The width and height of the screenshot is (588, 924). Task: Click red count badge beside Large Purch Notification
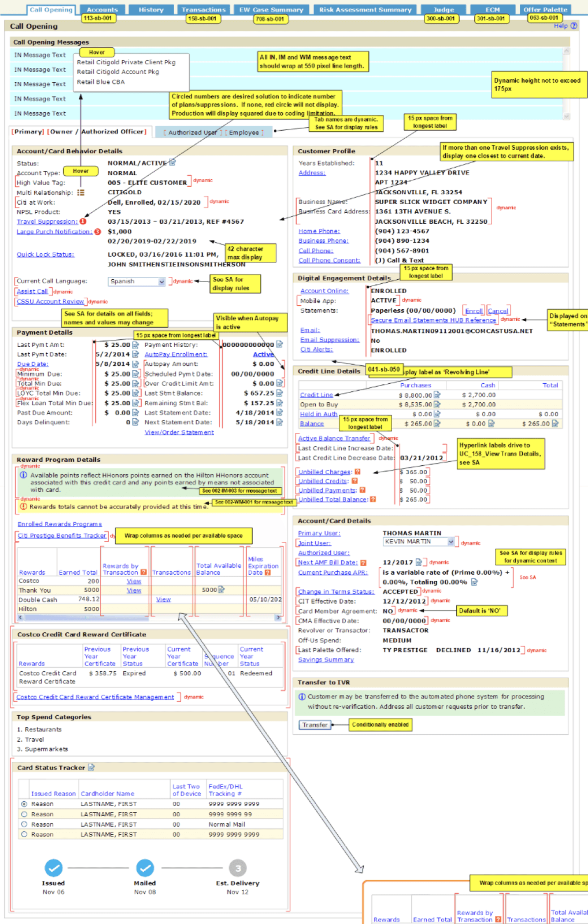(x=98, y=231)
